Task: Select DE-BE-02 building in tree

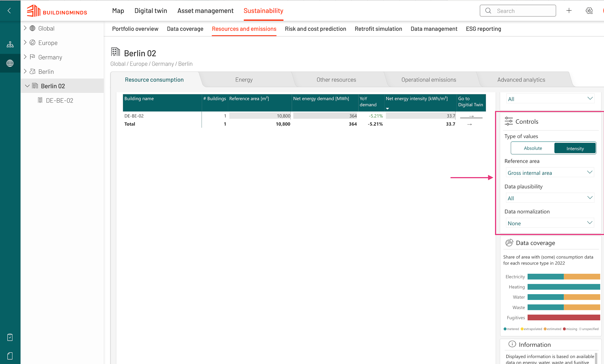Action: tap(59, 100)
